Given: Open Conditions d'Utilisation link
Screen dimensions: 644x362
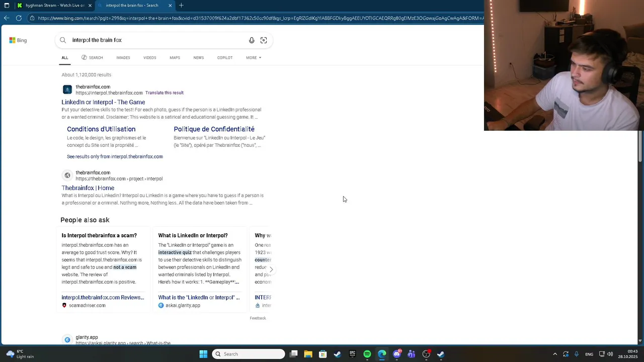Looking at the screenshot, I should pos(101,129).
